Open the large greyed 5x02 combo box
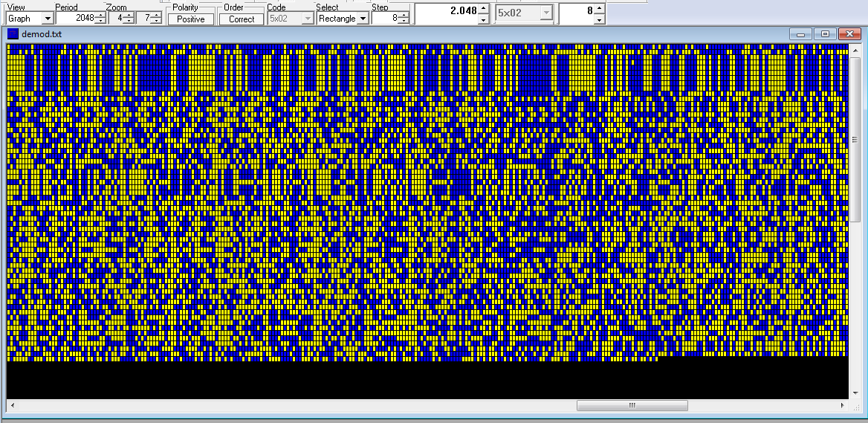Viewport: 868px width, 423px height. tap(524, 13)
